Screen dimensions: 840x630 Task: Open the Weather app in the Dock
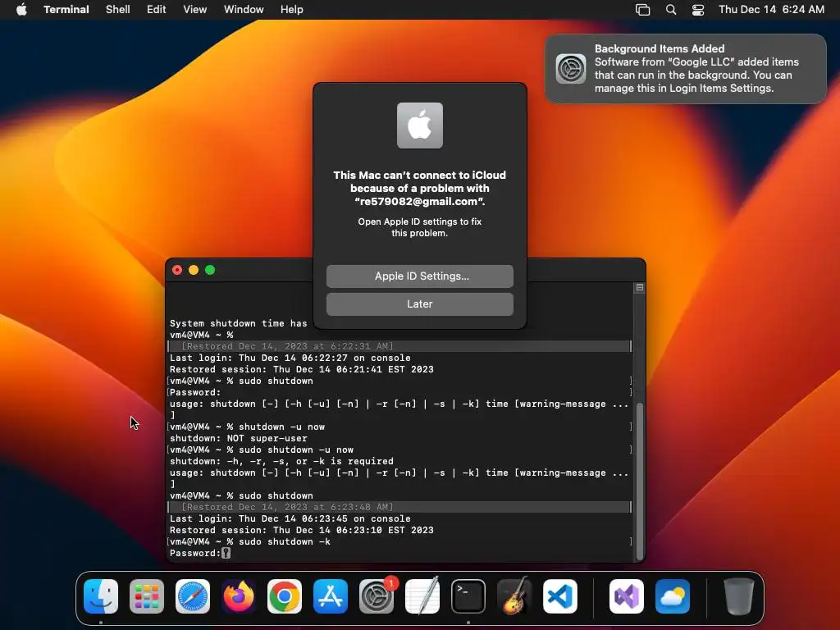[673, 596]
